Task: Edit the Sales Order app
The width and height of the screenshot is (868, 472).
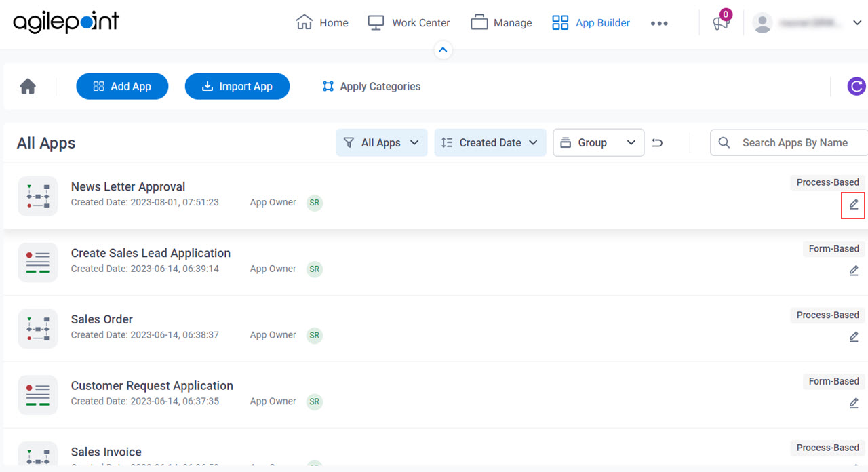Action: tap(854, 337)
